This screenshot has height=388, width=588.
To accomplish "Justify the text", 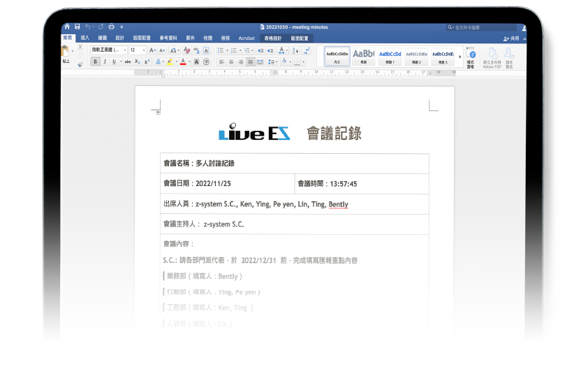I will (x=250, y=62).
